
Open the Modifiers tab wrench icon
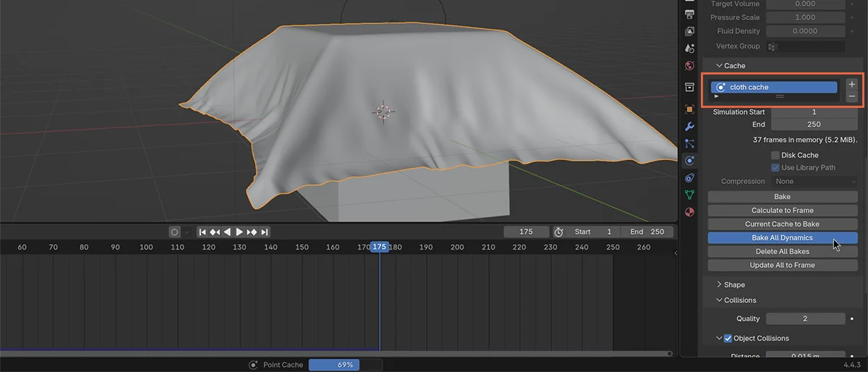click(x=689, y=127)
